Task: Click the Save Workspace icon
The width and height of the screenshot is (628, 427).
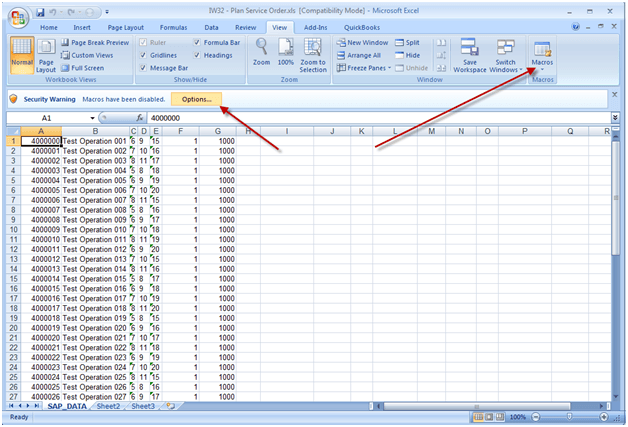Action: tap(469, 56)
